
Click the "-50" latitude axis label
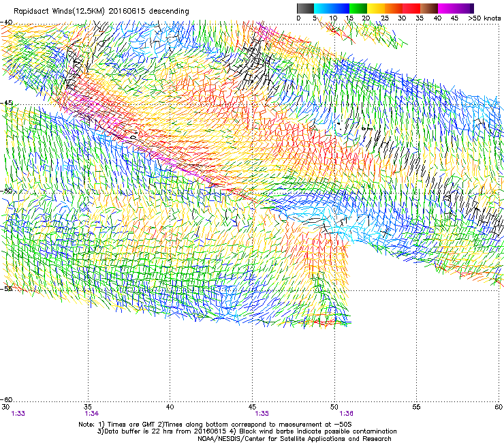click(7, 191)
